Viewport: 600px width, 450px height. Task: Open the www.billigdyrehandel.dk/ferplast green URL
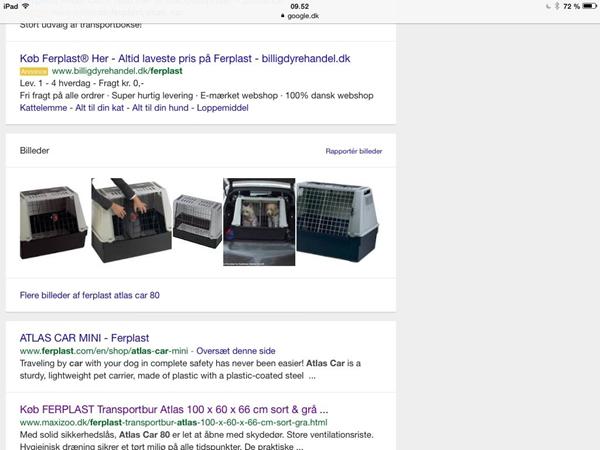[x=117, y=71]
